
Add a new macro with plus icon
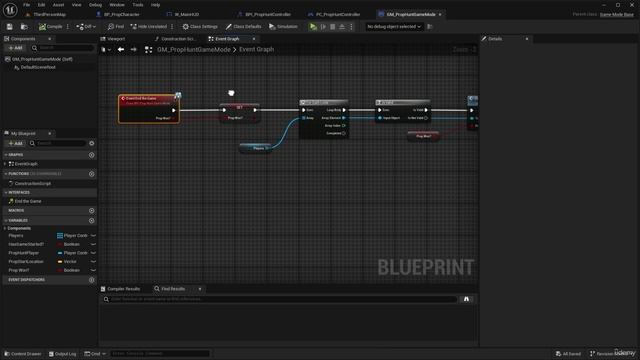click(91, 211)
